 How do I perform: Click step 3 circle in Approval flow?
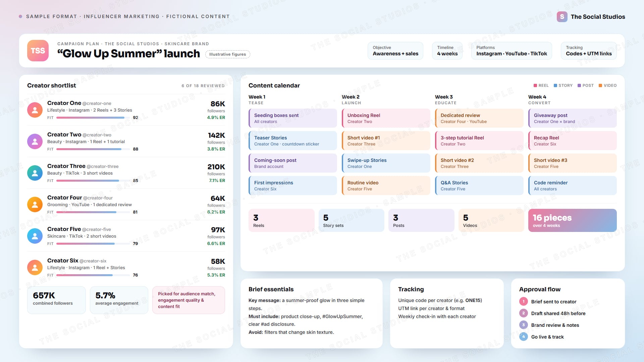[x=524, y=325]
